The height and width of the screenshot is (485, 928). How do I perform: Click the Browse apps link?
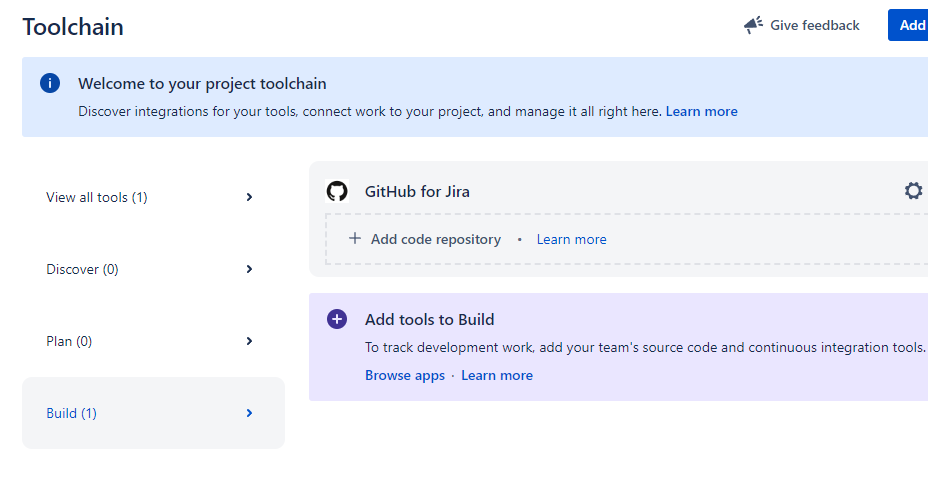point(404,375)
